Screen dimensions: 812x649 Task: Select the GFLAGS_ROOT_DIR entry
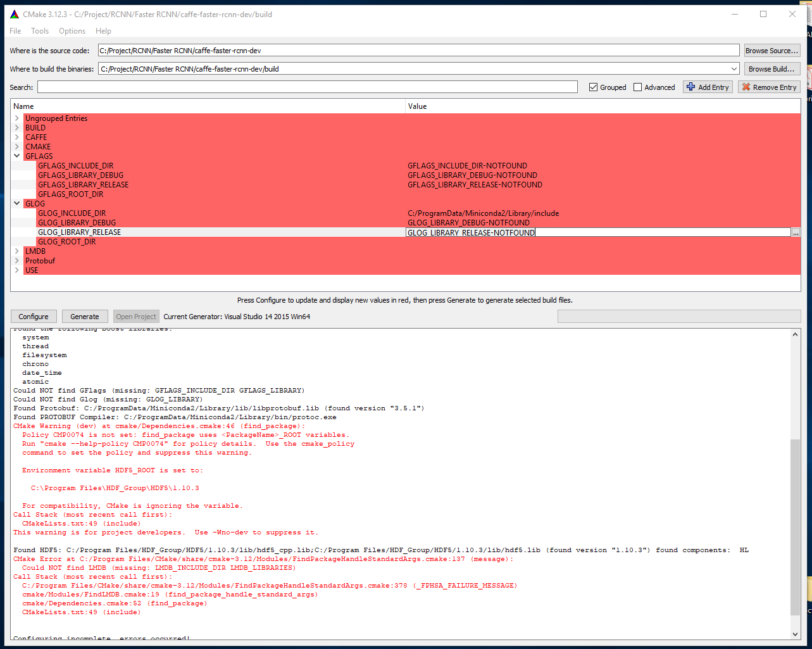71,194
